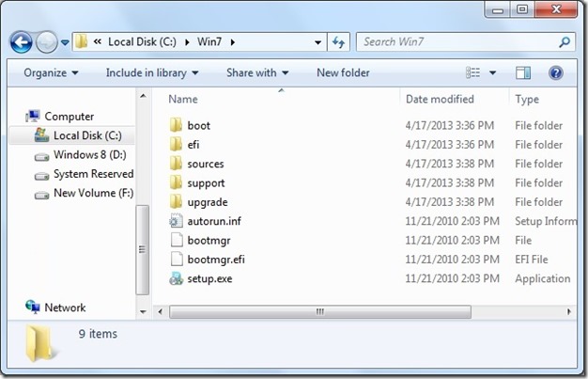Click the magnifier search icon
Screen dimensions: 588x379
pos(565,42)
